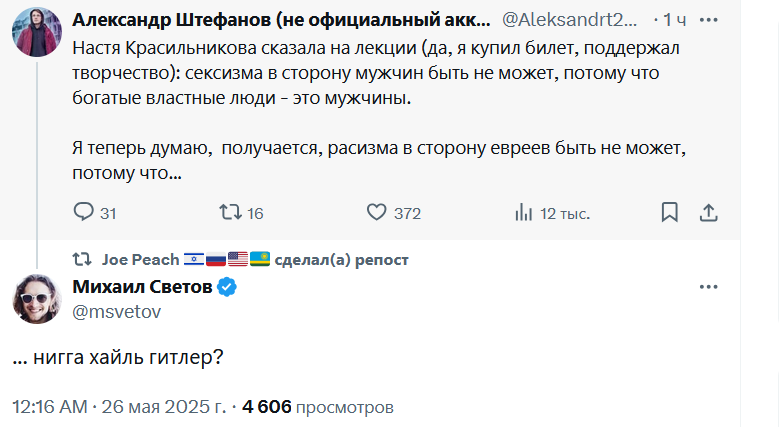
Task: Open the more options menu on Михаил Светов's tweet
Action: click(x=708, y=287)
